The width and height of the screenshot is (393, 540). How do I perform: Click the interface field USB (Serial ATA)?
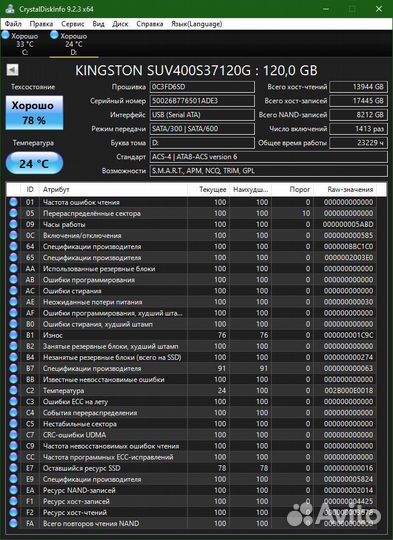202,115
